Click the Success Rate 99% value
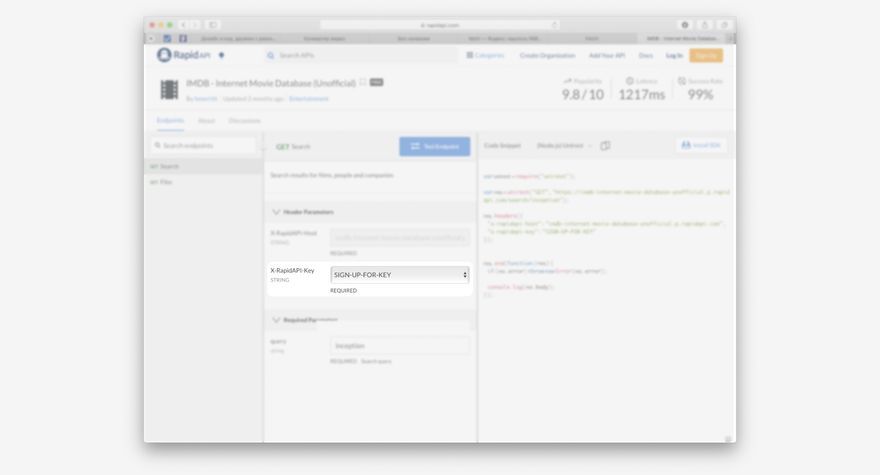This screenshot has width=880, height=475. [x=700, y=94]
